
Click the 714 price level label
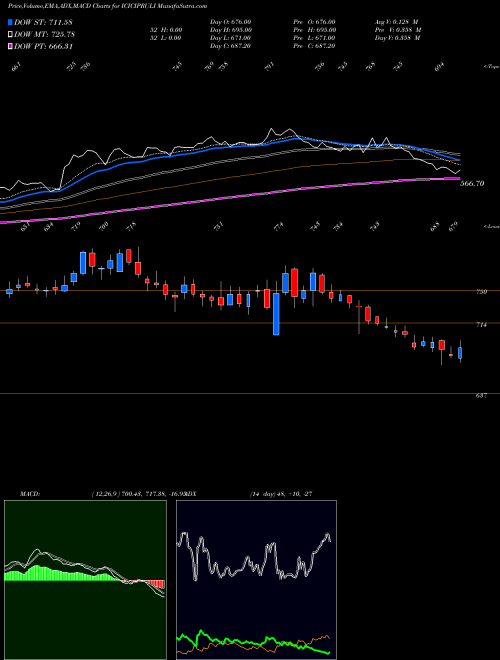[481, 325]
